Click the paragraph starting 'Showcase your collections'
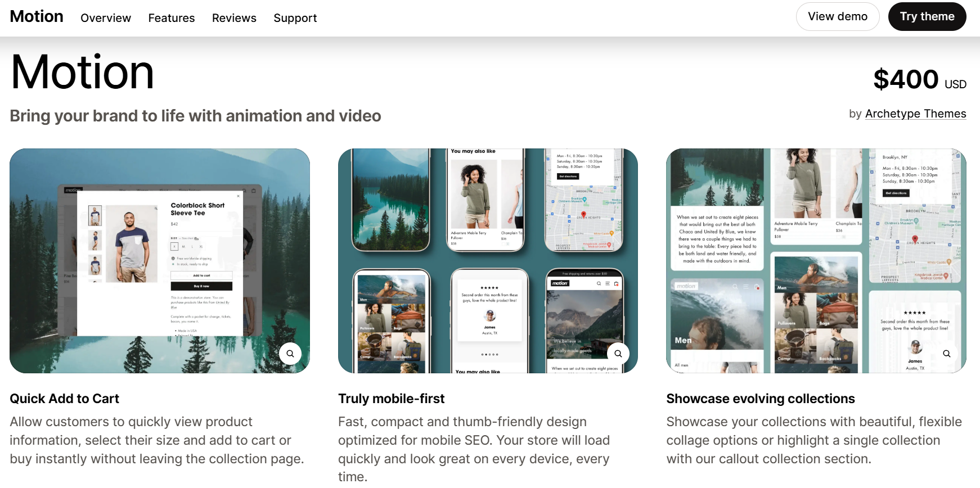 click(814, 440)
